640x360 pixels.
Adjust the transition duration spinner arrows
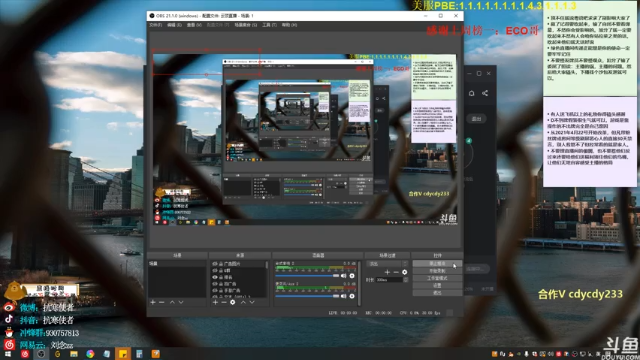pos(405,280)
